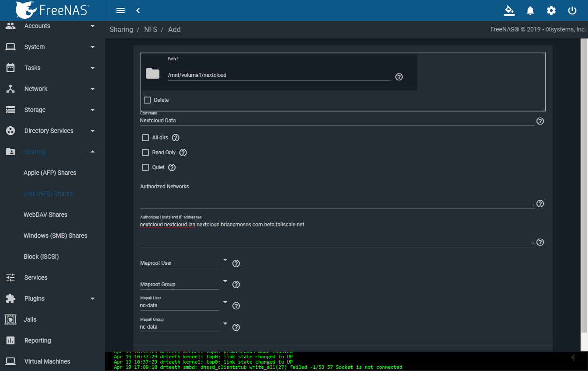This screenshot has height=371, width=588.
Task: Show help for the Comment field
Action: [x=540, y=121]
